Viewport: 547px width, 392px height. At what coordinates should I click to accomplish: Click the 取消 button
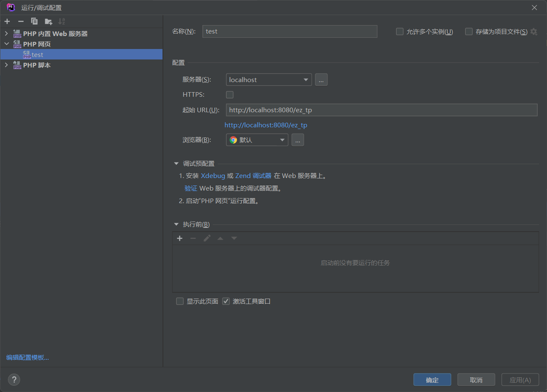(476, 380)
